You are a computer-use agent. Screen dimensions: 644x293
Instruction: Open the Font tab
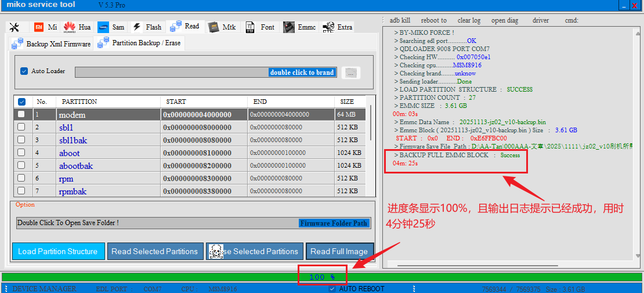[x=260, y=27]
